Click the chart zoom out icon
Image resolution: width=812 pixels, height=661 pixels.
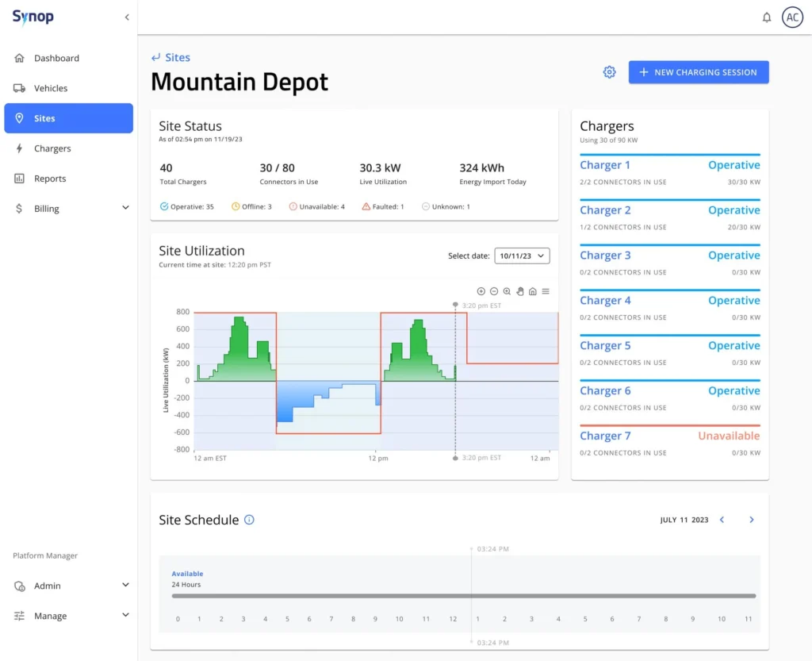(494, 291)
